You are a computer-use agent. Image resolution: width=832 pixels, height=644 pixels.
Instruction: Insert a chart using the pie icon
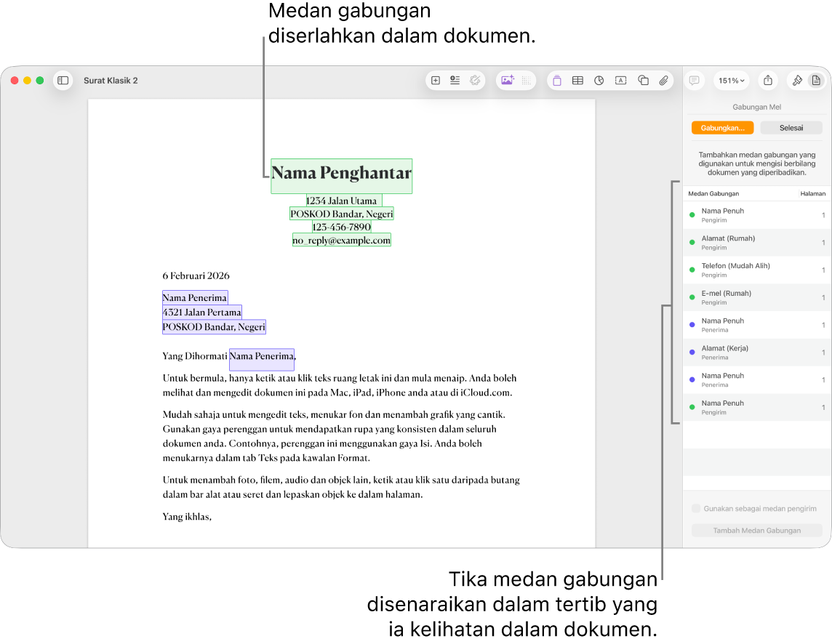[599, 81]
